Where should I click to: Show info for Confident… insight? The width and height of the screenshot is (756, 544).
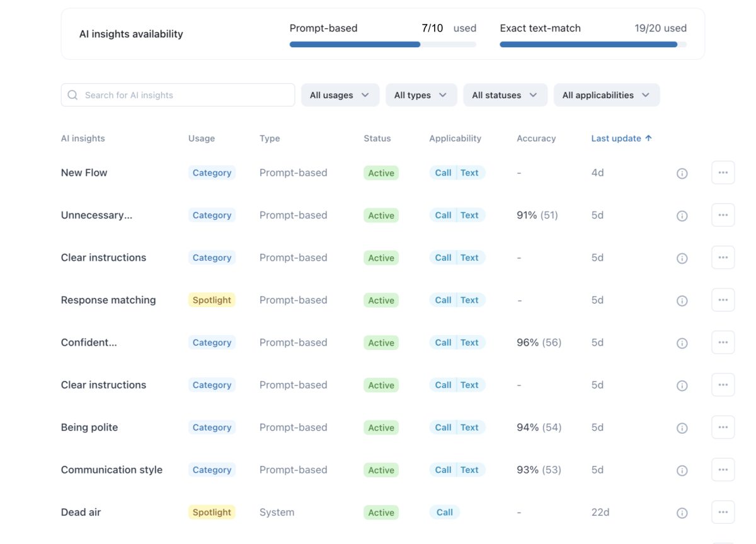pos(682,343)
